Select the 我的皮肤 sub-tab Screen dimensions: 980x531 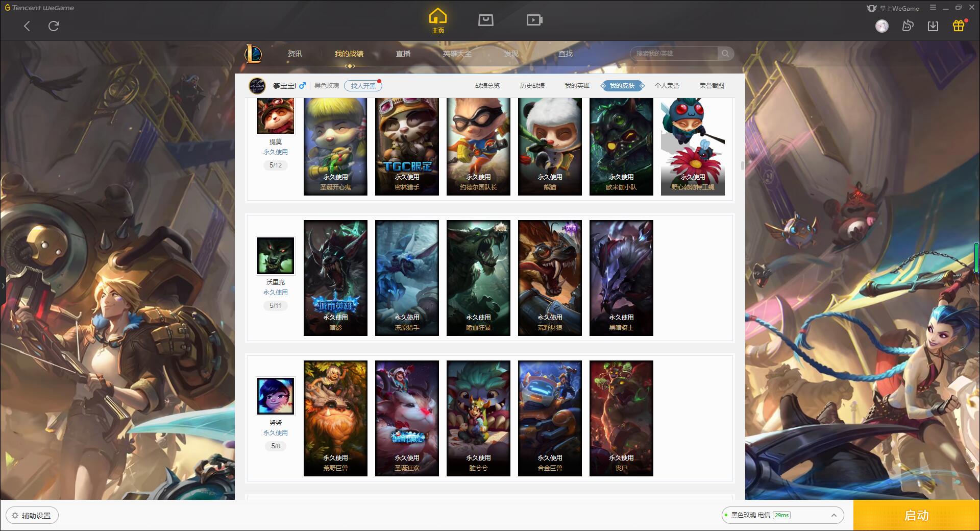[622, 86]
